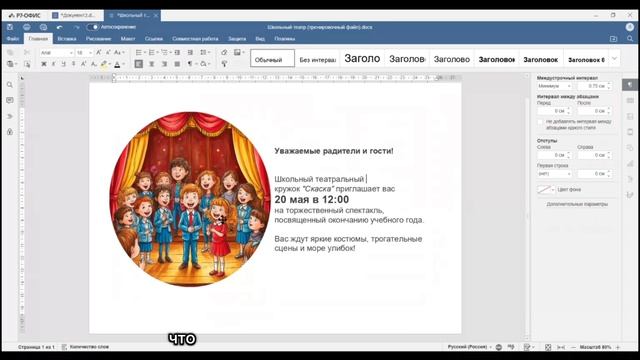Click the Copy icon in the ribbon

(10, 53)
